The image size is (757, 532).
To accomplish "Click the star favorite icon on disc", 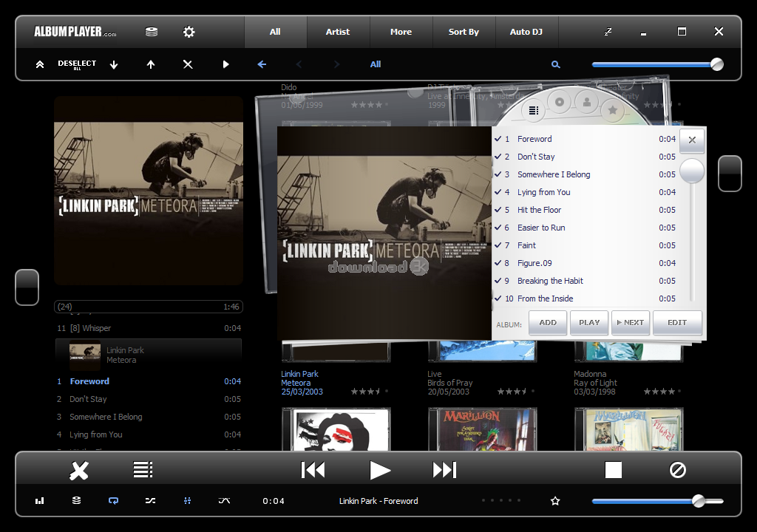I will pyautogui.click(x=613, y=110).
